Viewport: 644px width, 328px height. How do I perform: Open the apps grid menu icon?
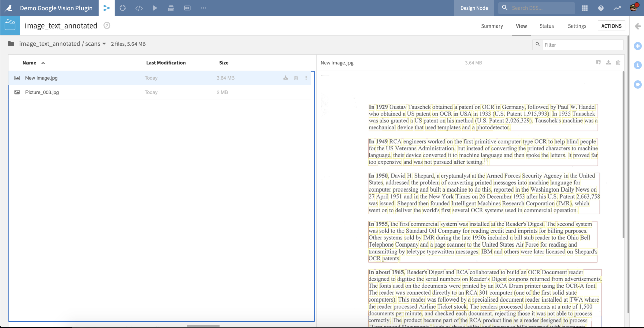click(x=585, y=8)
